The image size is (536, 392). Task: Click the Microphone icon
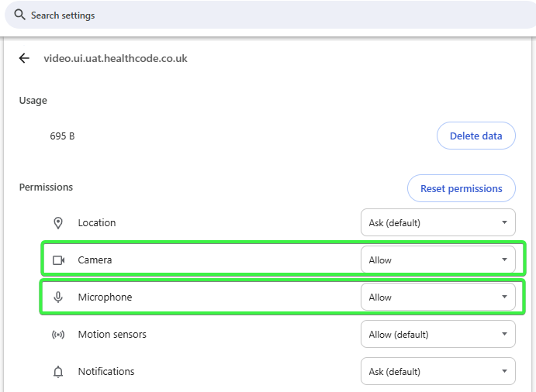(x=58, y=297)
